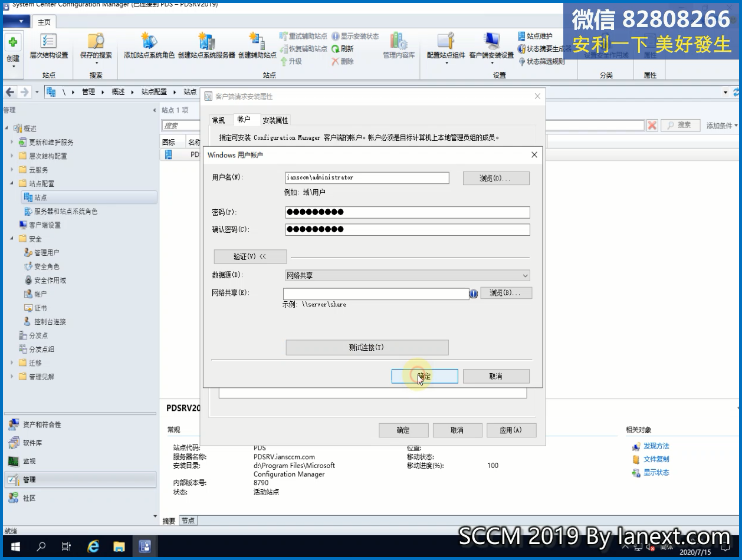Expand the 迁移 tree node
The image size is (742, 560).
point(12,363)
